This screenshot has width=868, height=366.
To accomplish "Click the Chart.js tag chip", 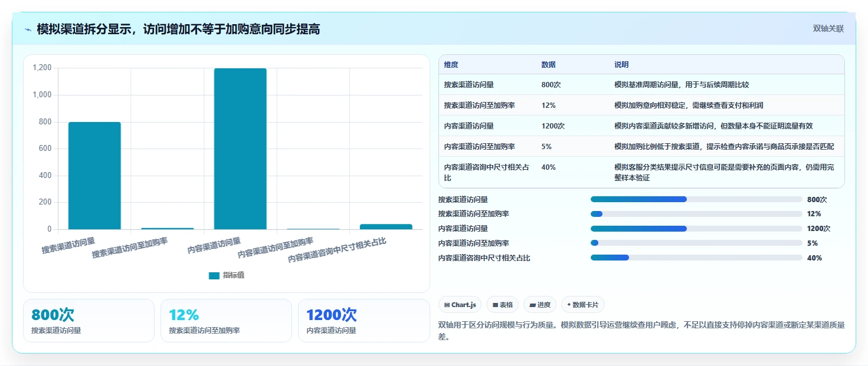I will click(x=460, y=305).
